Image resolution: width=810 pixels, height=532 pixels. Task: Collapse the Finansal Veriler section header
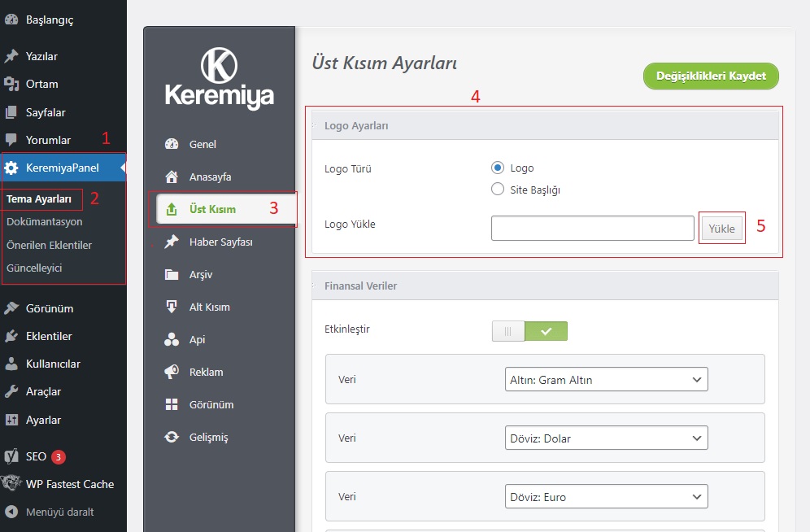coord(545,286)
